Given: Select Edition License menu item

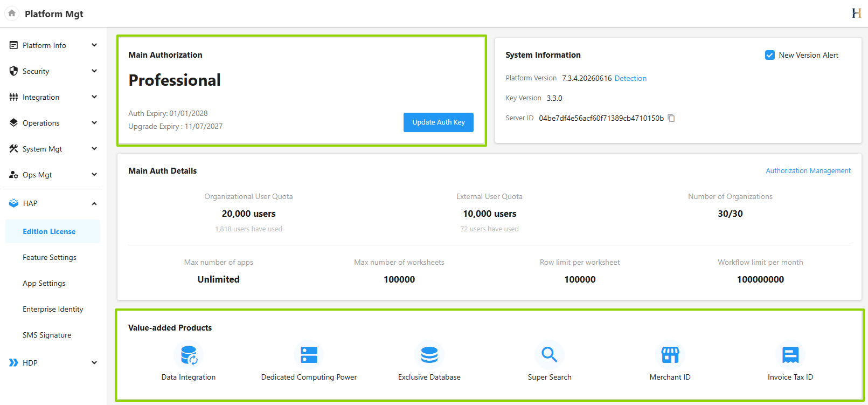Looking at the screenshot, I should click(x=53, y=231).
